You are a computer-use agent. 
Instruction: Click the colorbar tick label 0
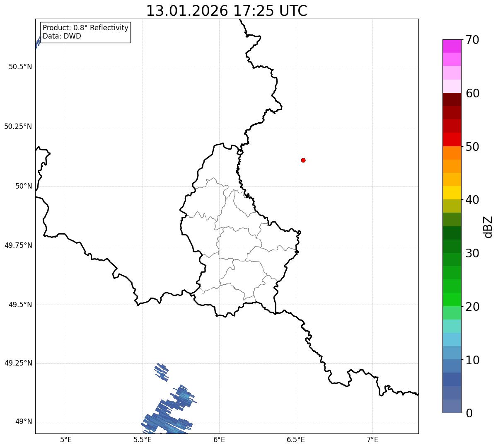pos(469,413)
